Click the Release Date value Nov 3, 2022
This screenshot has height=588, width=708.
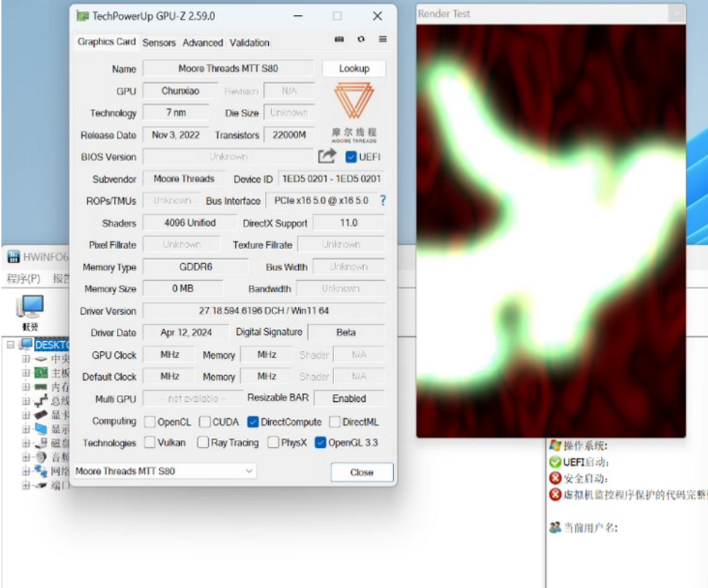pos(176,135)
